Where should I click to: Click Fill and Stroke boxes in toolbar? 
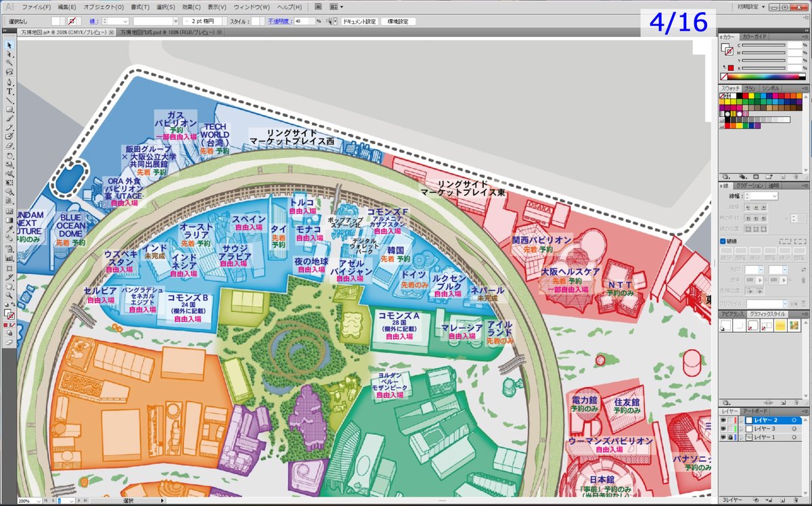pos(9,315)
